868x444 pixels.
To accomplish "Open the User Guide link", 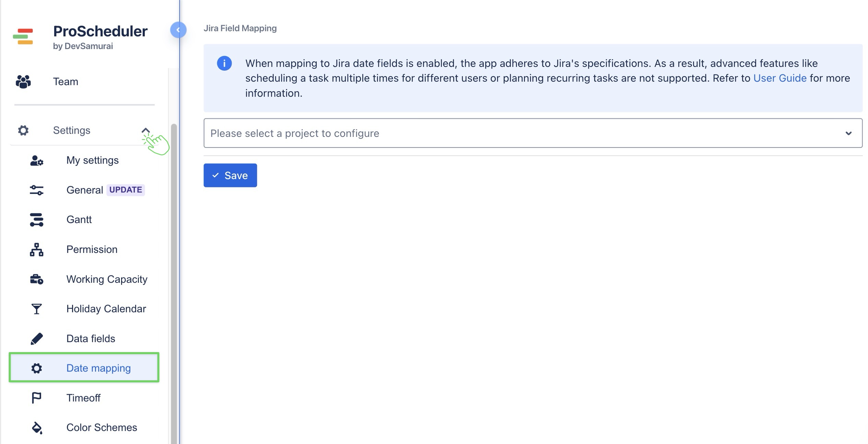I will click(780, 78).
